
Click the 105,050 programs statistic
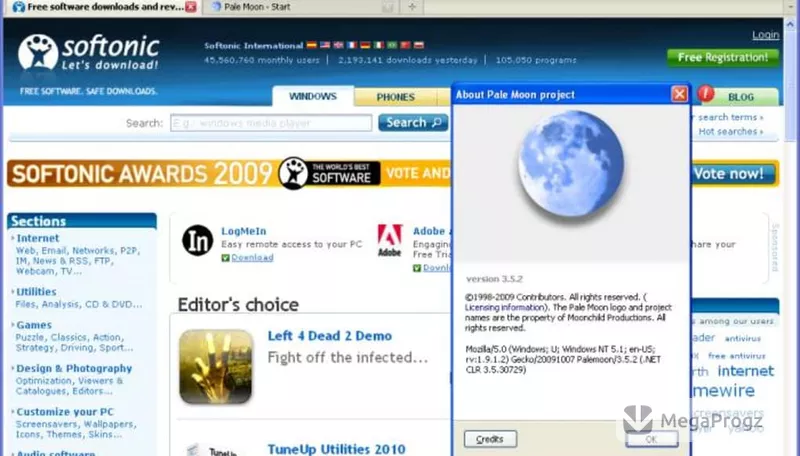click(x=536, y=60)
